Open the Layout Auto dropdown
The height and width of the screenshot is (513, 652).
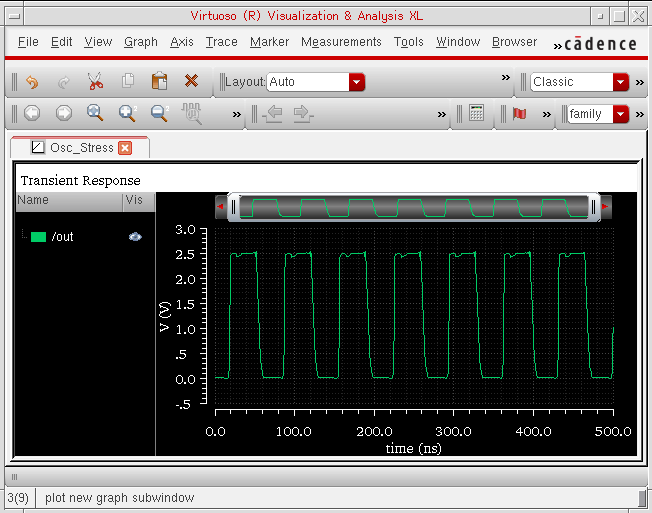point(357,82)
